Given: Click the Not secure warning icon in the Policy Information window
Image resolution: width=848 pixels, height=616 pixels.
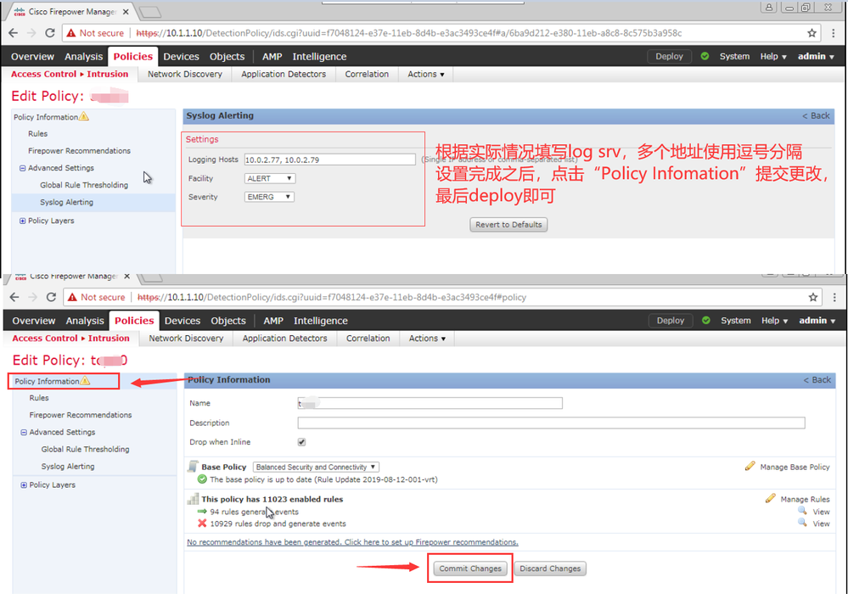Looking at the screenshot, I should click(x=72, y=297).
